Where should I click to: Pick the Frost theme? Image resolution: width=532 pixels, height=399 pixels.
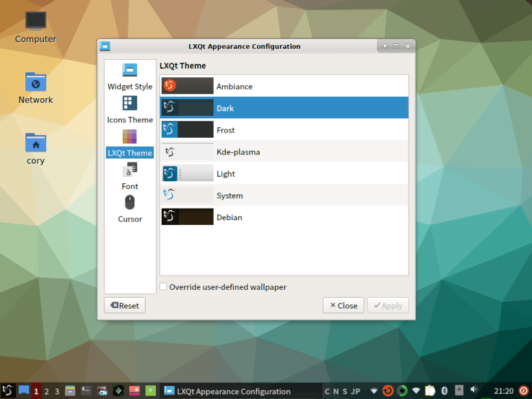coord(284,129)
